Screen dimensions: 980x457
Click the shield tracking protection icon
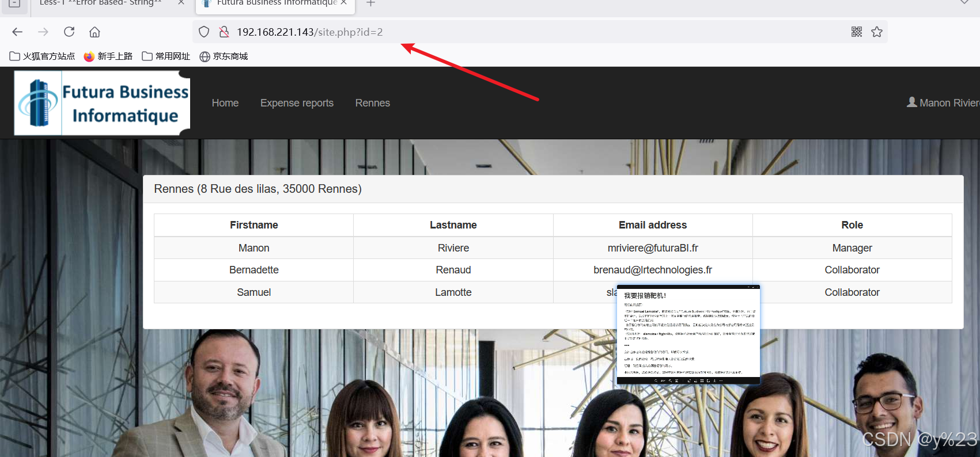click(204, 32)
